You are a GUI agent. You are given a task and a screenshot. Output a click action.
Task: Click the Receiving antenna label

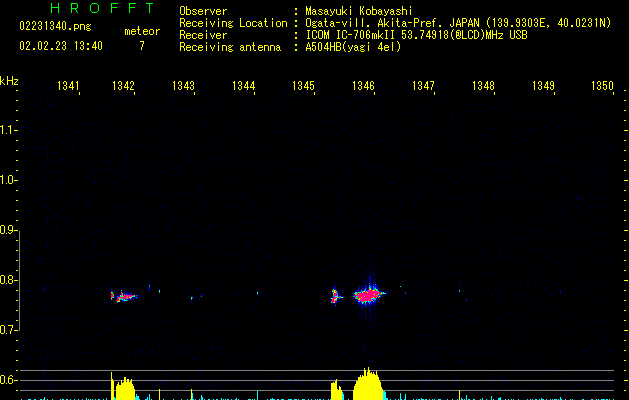click(x=230, y=47)
